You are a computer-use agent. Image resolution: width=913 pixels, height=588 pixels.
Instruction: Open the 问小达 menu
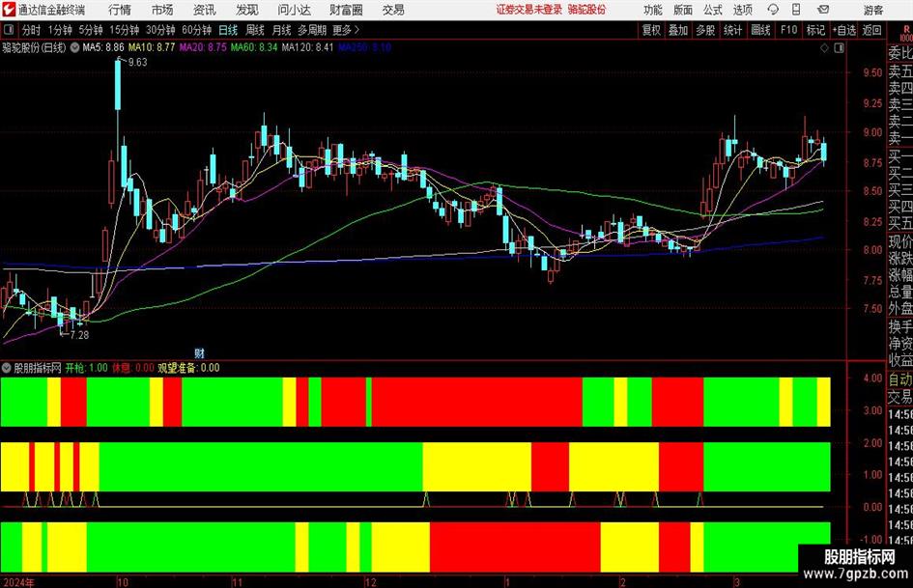tap(295, 10)
